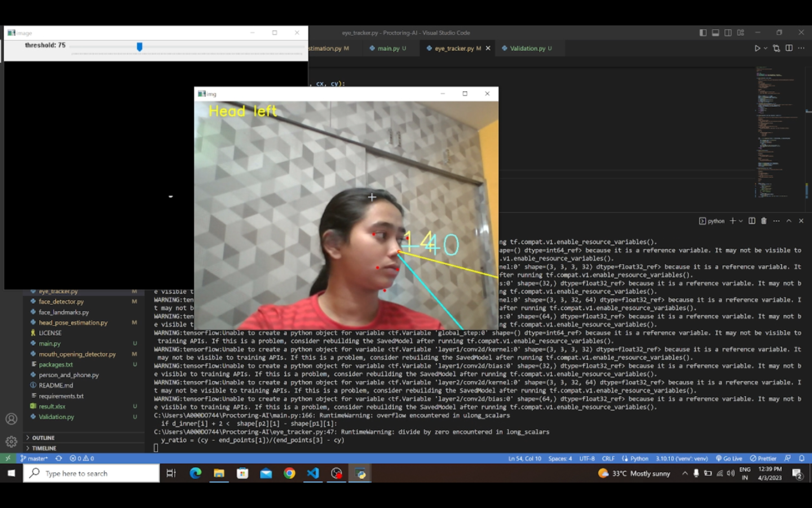Viewport: 812px width, 508px height.
Task: Open result.xlsx in the explorer
Action: coord(84,406)
